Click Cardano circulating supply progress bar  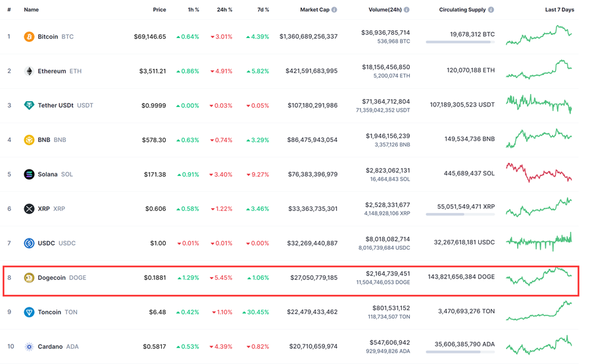pyautogui.click(x=460, y=352)
